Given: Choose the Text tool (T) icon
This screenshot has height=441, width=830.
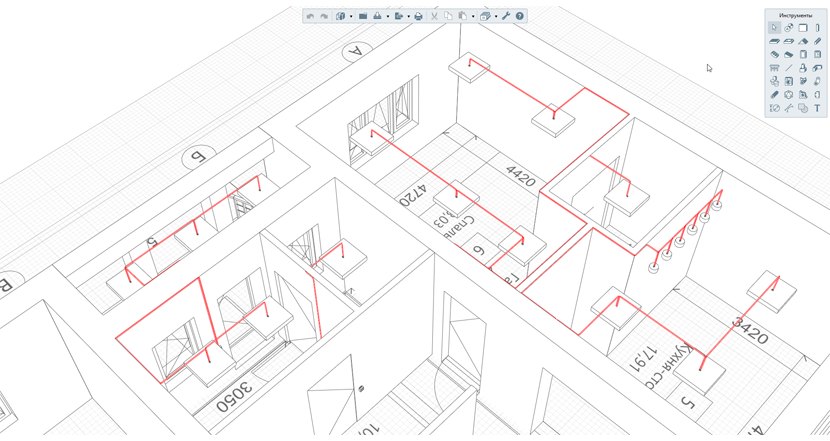Looking at the screenshot, I should (x=817, y=108).
